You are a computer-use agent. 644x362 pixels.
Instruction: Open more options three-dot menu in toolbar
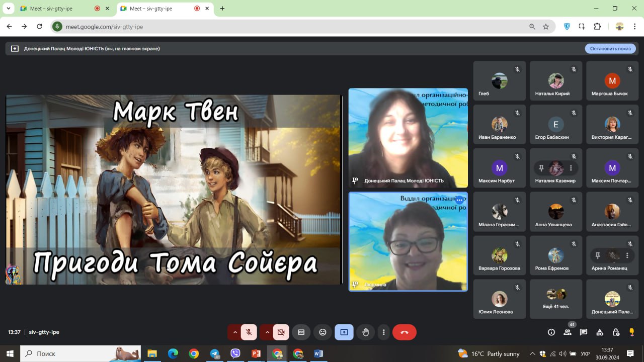coord(384,332)
